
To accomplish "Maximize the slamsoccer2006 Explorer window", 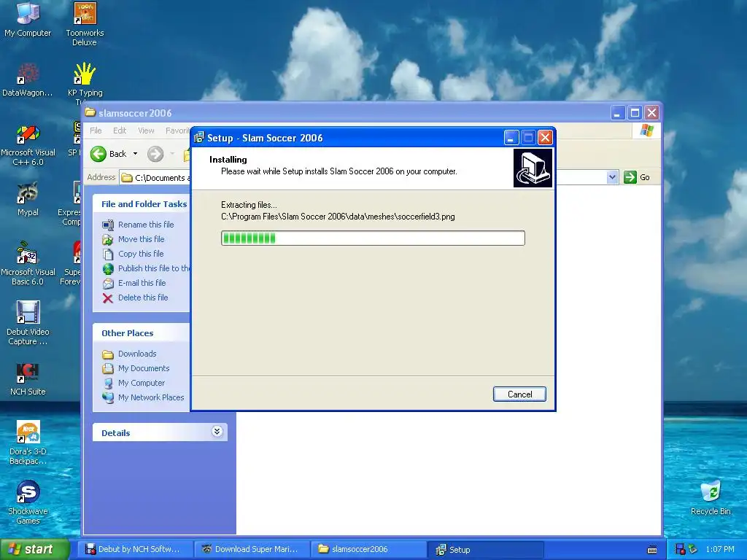I will (635, 113).
